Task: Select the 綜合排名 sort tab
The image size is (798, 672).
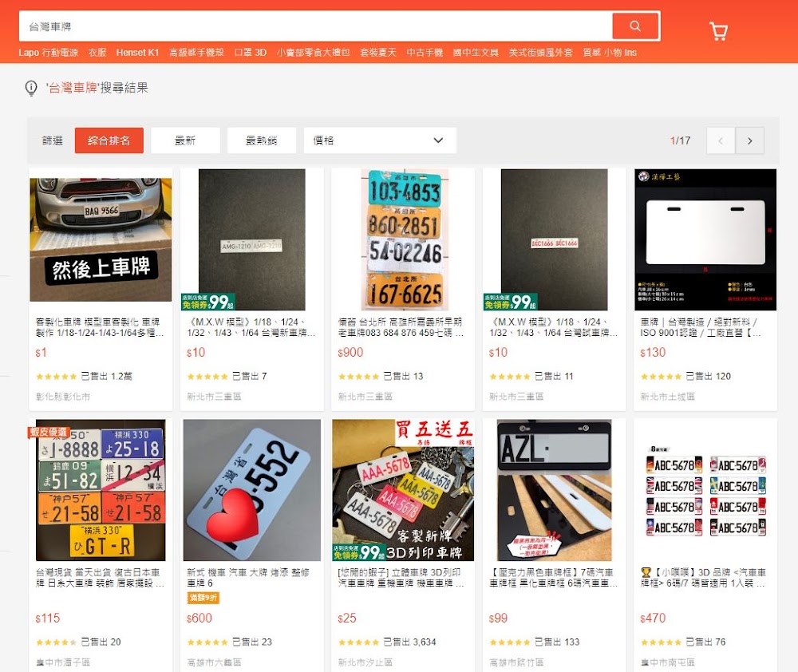Action: point(109,140)
